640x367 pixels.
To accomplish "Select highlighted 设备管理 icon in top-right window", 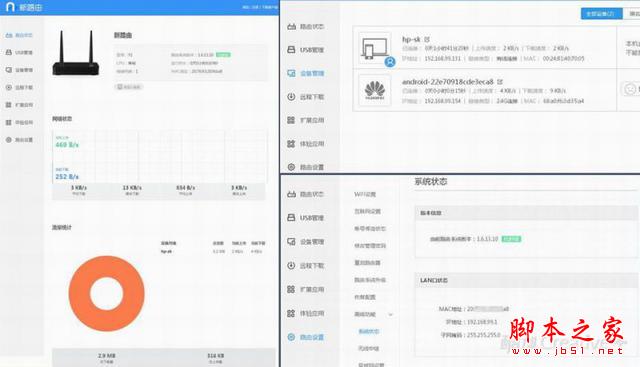I will click(291, 73).
